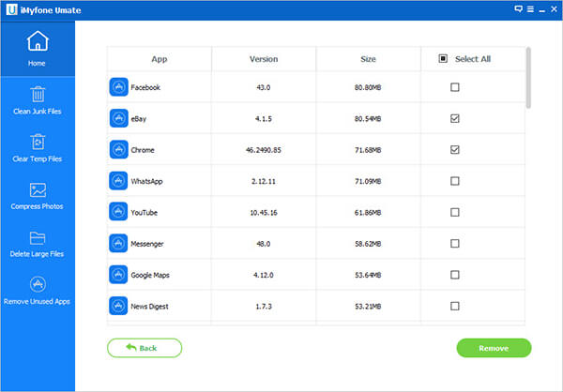Click Facebook version 43.0

pos(263,87)
